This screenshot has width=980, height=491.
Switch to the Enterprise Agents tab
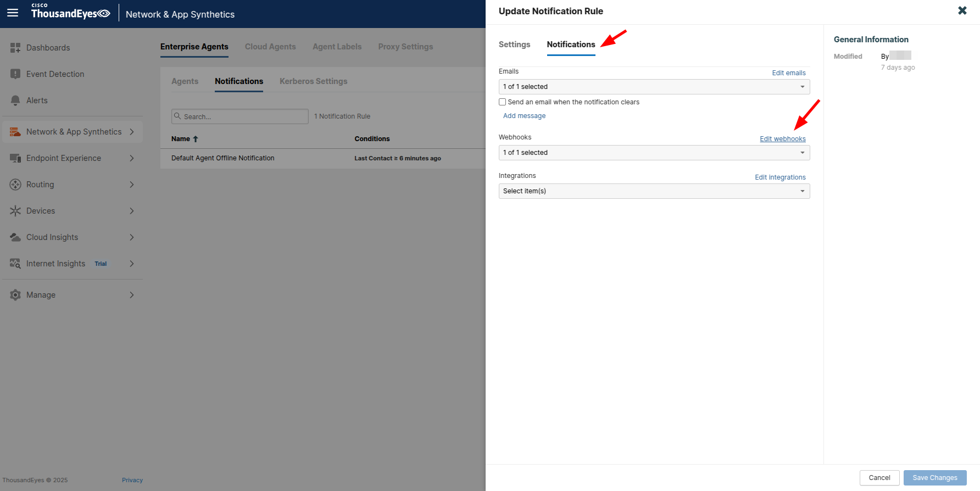pos(194,47)
